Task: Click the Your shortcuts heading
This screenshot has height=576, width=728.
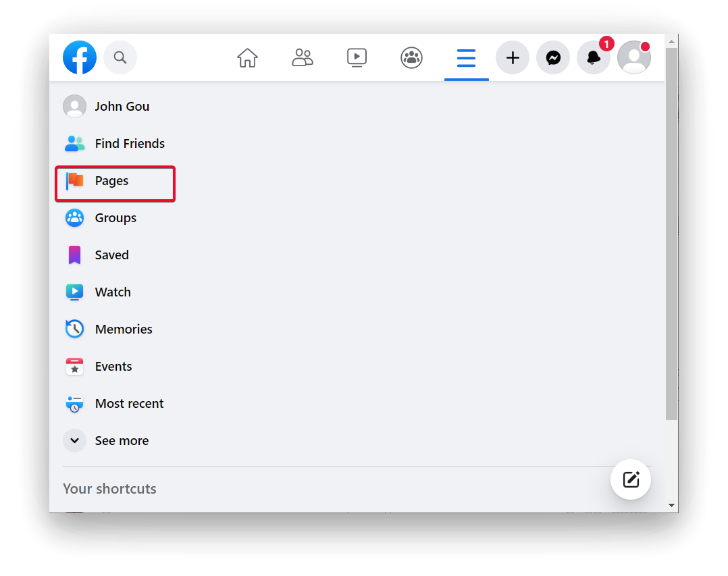Action: tap(109, 489)
